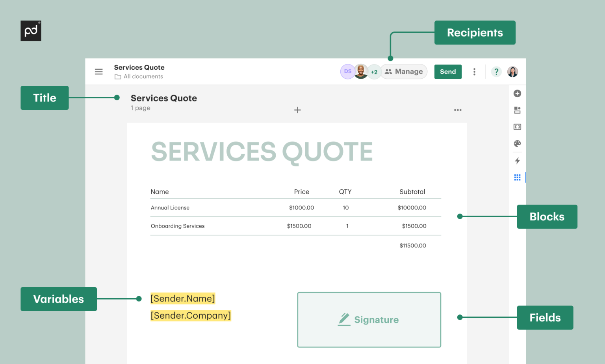This screenshot has width=605, height=364.
Task: Select the Fields grid icon in sidebar
Action: point(517,177)
